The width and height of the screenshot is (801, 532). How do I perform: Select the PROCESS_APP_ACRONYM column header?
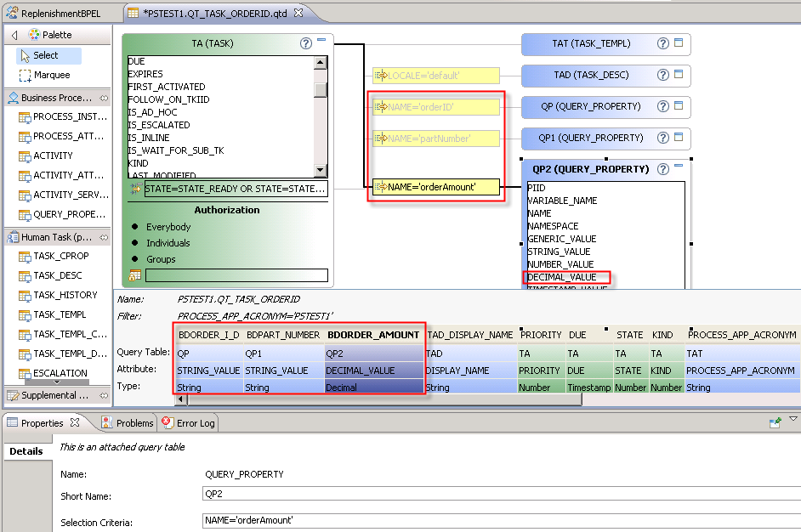point(741,335)
